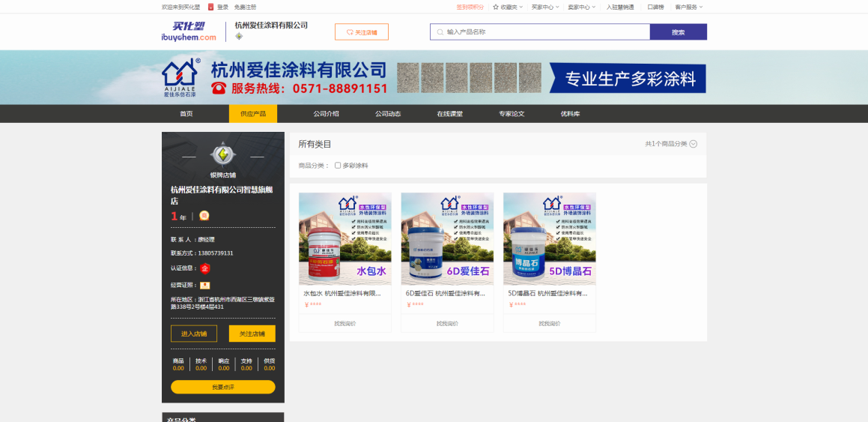The width and height of the screenshot is (868, 422).
Task: Click the red telephone icon in the banner
Action: pyautogui.click(x=219, y=88)
